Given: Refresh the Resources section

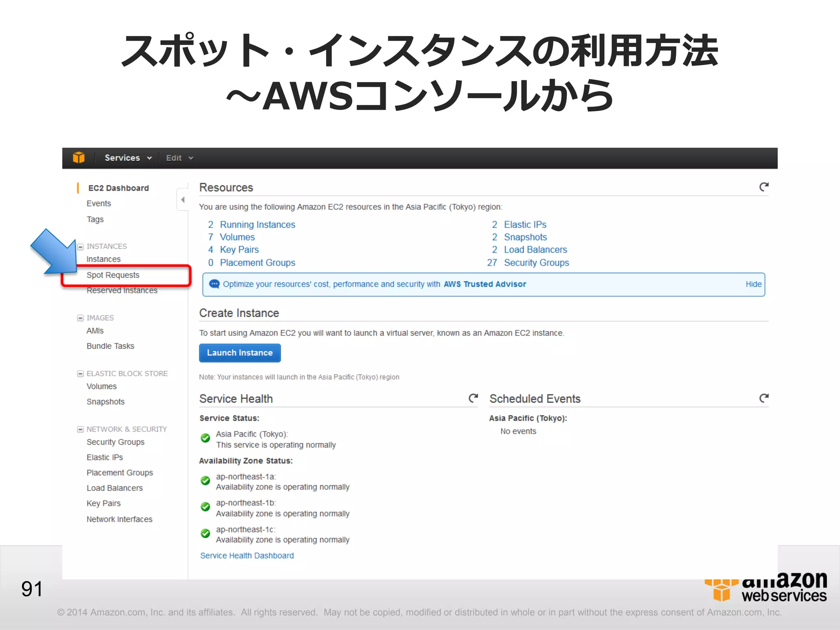Looking at the screenshot, I should coord(763,187).
